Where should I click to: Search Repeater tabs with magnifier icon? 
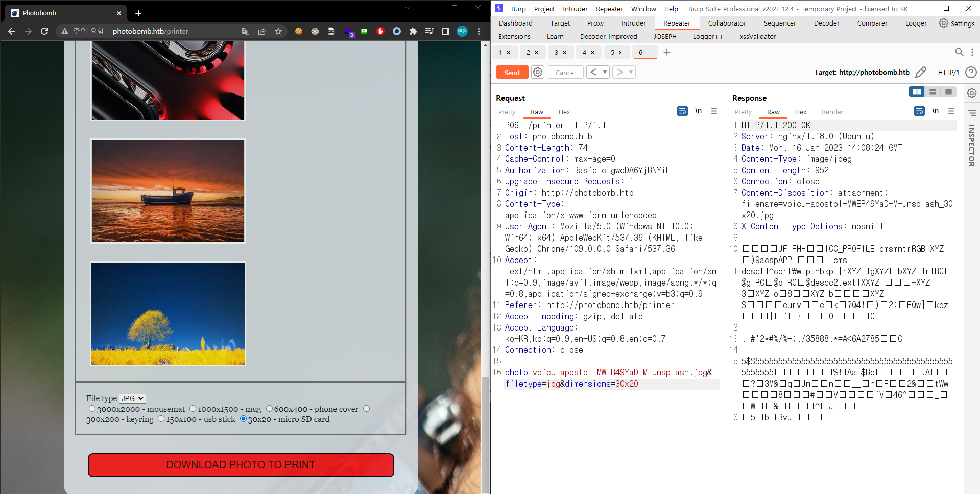[959, 52]
